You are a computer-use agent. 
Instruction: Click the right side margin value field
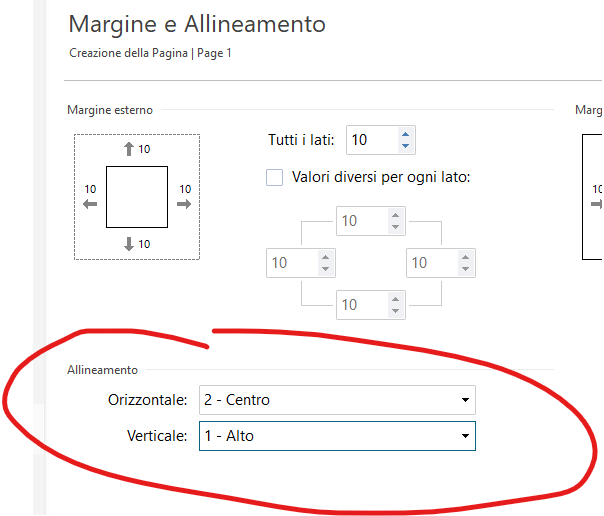pyautogui.click(x=430, y=263)
